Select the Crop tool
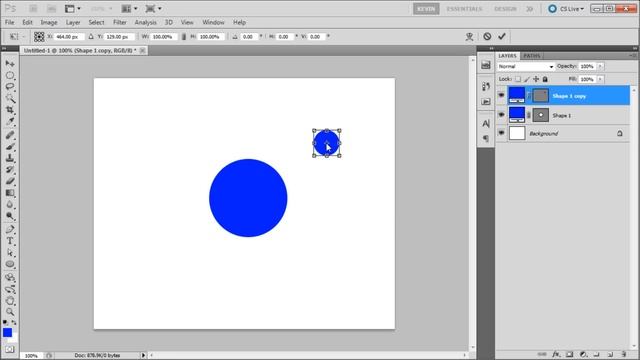 coord(10,110)
